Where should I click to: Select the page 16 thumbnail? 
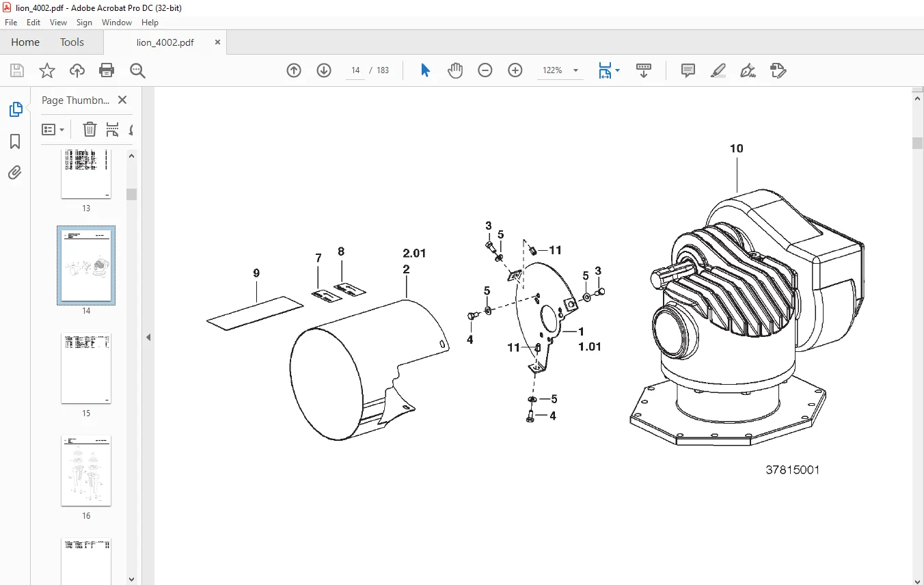pos(86,471)
